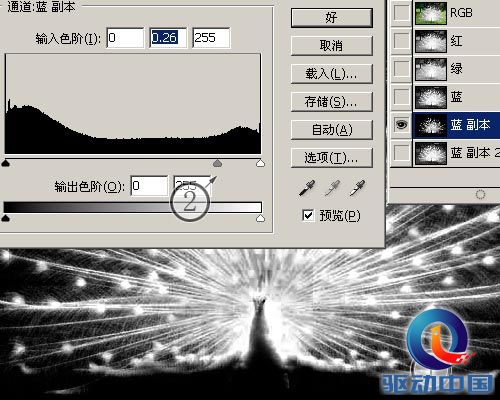Show the RGB channel visibility box
This screenshot has width=500, height=400.
pyautogui.click(x=401, y=13)
